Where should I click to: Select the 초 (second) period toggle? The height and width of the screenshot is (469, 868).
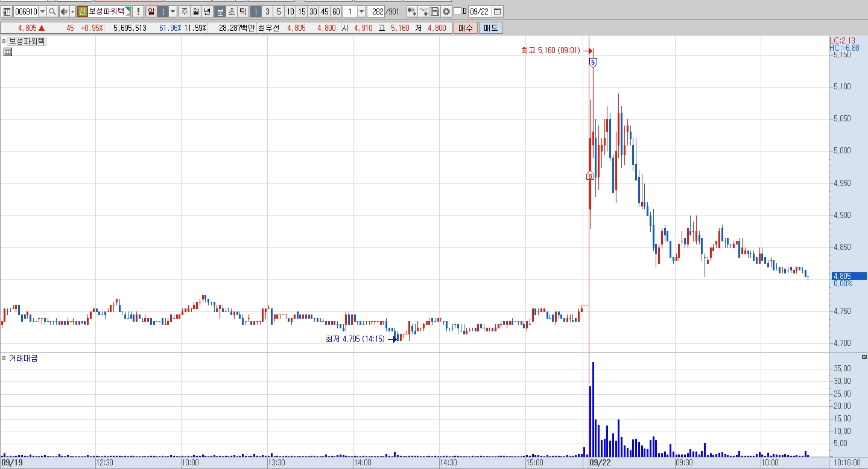(x=231, y=11)
